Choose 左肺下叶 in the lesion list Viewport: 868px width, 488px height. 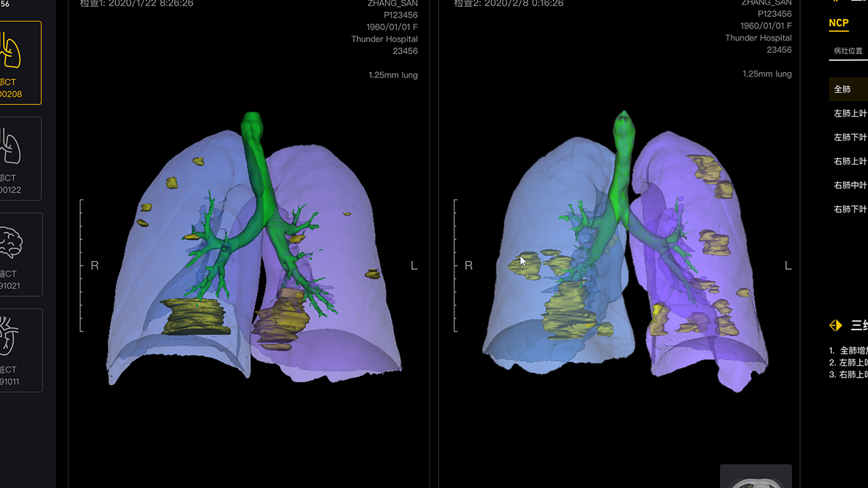pos(850,137)
